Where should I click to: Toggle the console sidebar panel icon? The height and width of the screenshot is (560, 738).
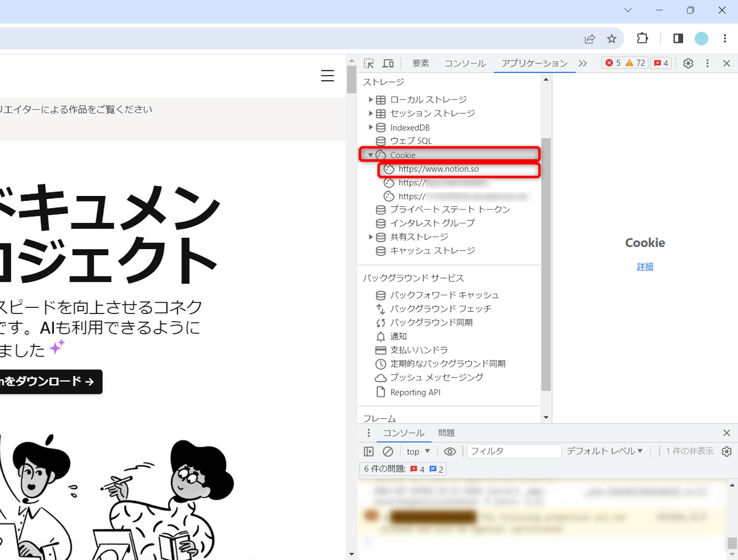point(369,451)
